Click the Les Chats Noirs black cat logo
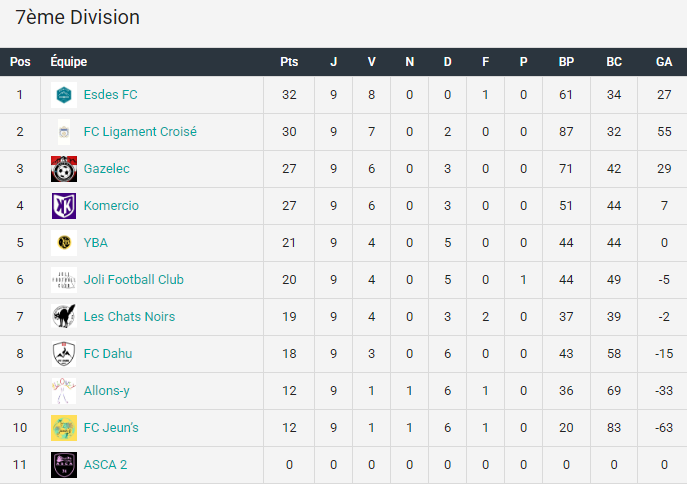This screenshot has width=687, height=485. point(64,317)
